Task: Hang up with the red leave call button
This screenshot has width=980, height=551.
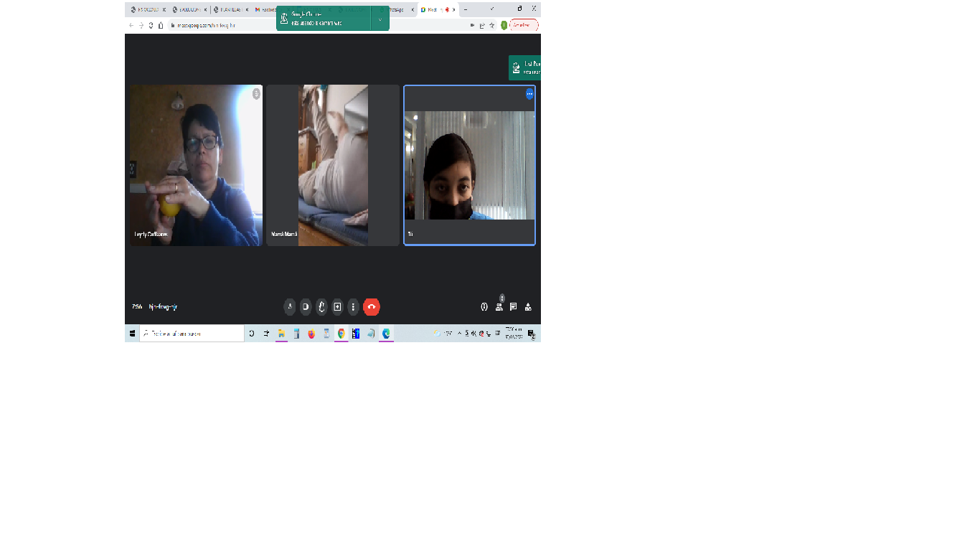Action: [372, 307]
